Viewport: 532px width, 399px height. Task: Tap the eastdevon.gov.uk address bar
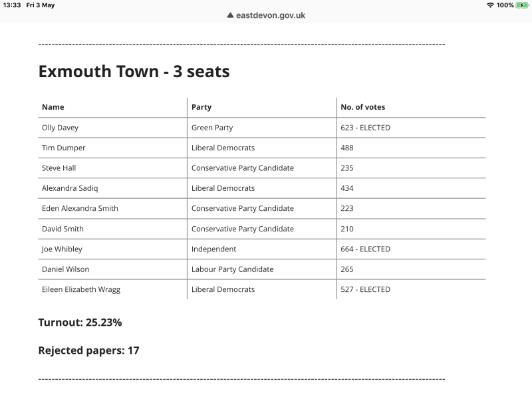pyautogui.click(x=266, y=15)
